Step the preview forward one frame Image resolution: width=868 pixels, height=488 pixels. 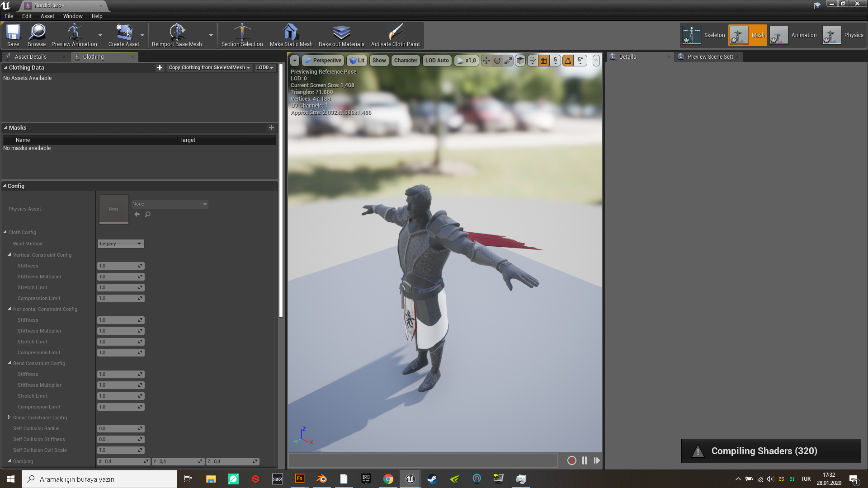pos(597,460)
